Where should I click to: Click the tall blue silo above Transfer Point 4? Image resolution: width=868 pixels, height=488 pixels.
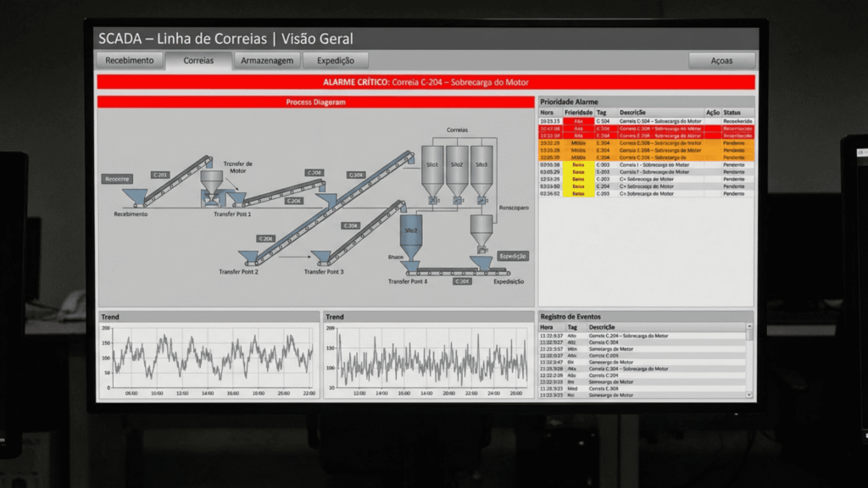pos(411,234)
